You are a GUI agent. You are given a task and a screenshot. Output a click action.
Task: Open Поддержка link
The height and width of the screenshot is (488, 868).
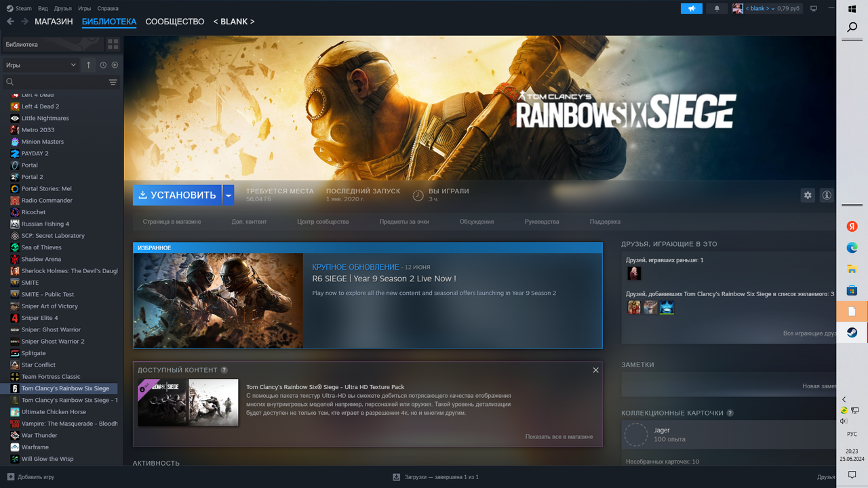click(605, 222)
